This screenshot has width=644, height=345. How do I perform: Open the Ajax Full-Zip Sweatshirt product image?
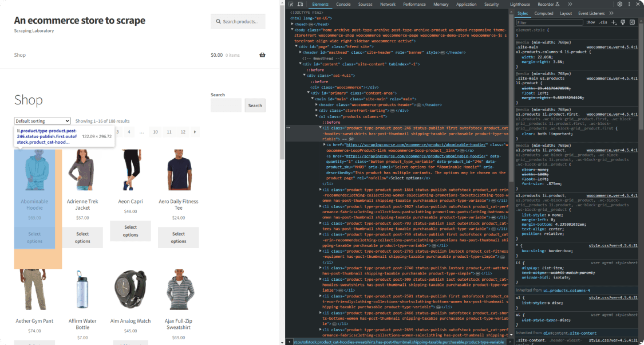[x=178, y=289]
